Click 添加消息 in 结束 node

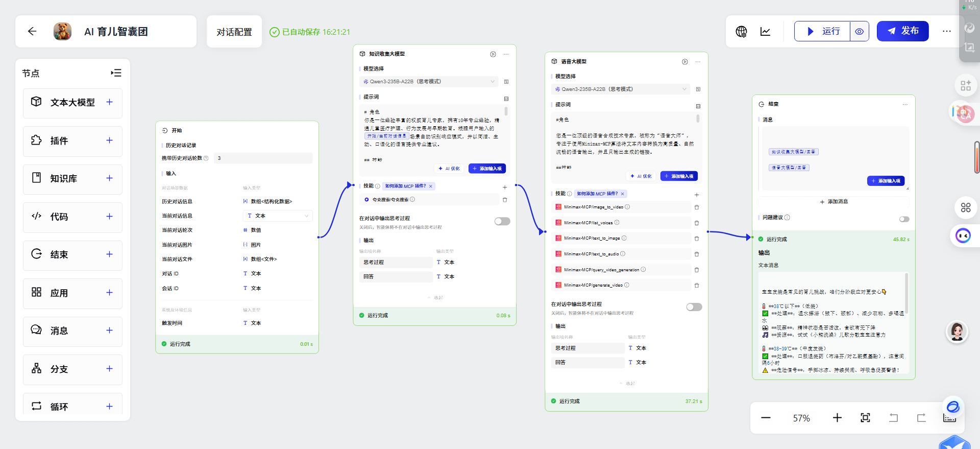click(x=834, y=202)
